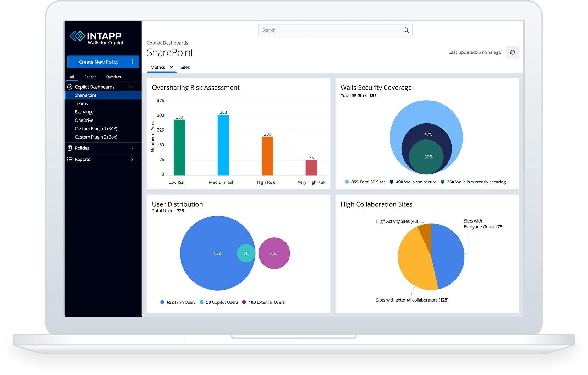Close the Metrics tab with its X icon
Viewport: 588px width, 375px height.
click(172, 67)
